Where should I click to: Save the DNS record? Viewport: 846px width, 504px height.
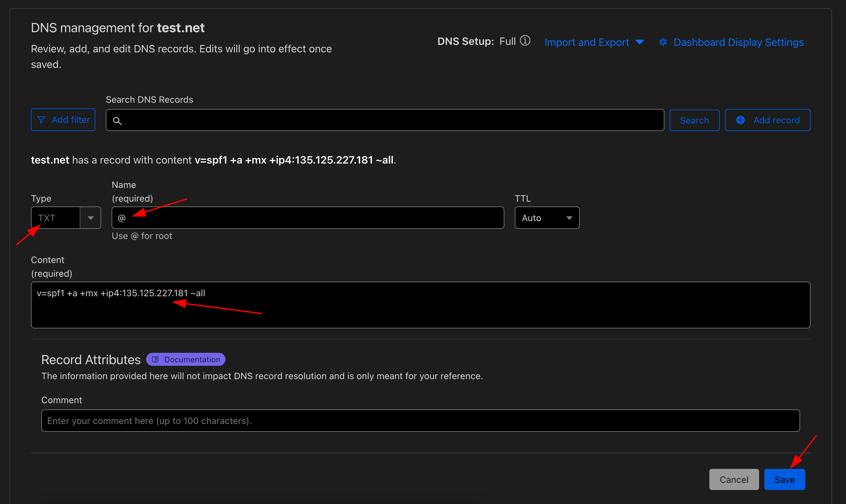click(x=784, y=479)
